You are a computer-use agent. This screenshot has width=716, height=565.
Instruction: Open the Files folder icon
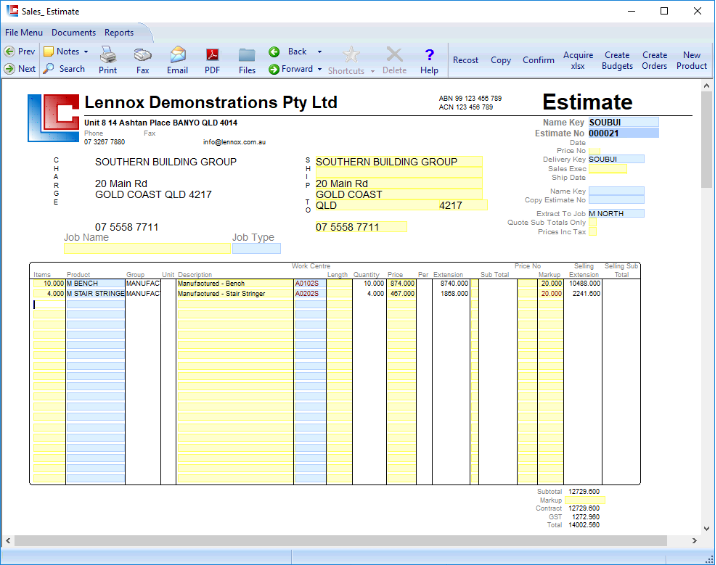pos(246,55)
